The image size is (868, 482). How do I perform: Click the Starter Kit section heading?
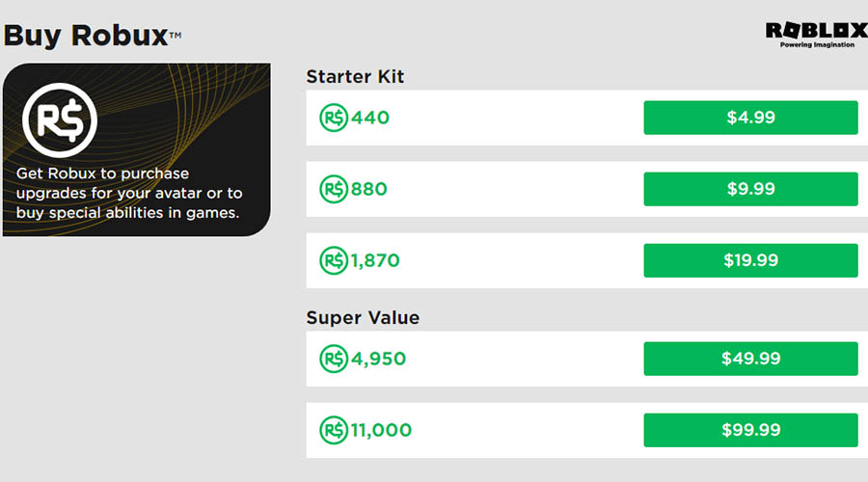click(355, 77)
